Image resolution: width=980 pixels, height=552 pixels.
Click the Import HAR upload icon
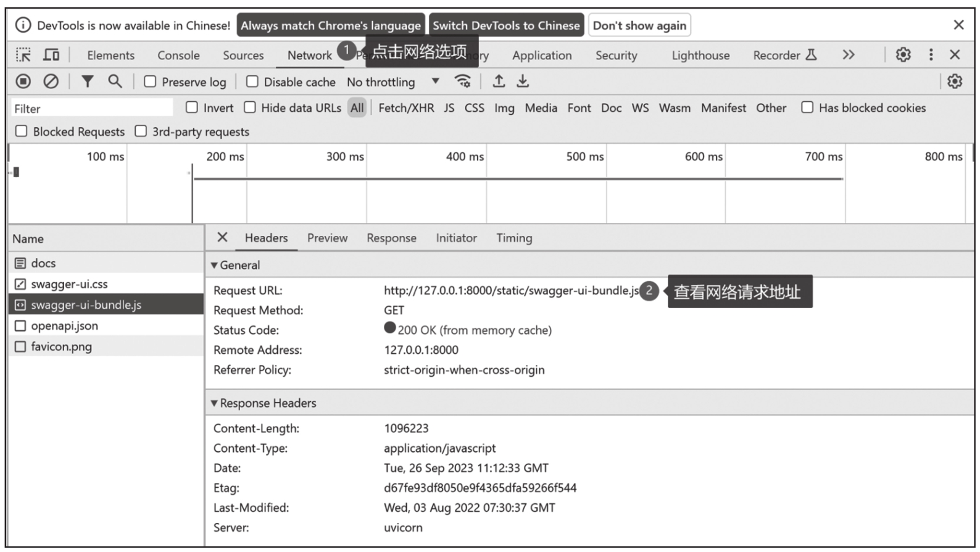click(499, 82)
